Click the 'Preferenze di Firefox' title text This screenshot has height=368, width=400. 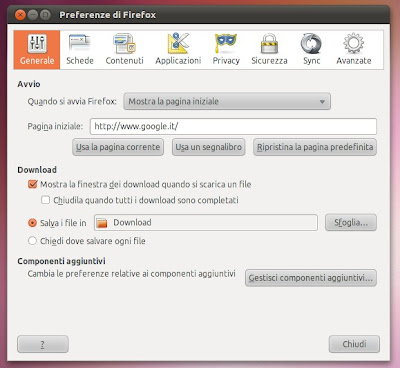(107, 15)
